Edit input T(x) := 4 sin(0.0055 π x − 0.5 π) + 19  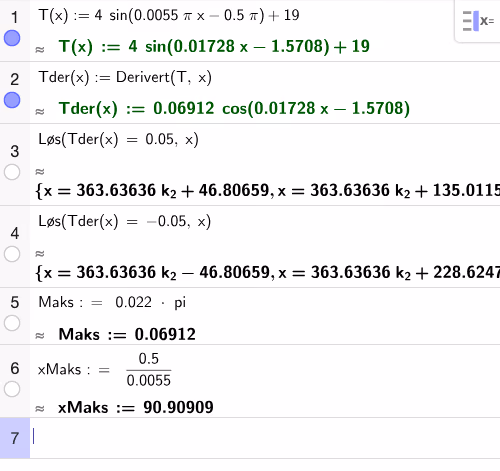pos(169,15)
